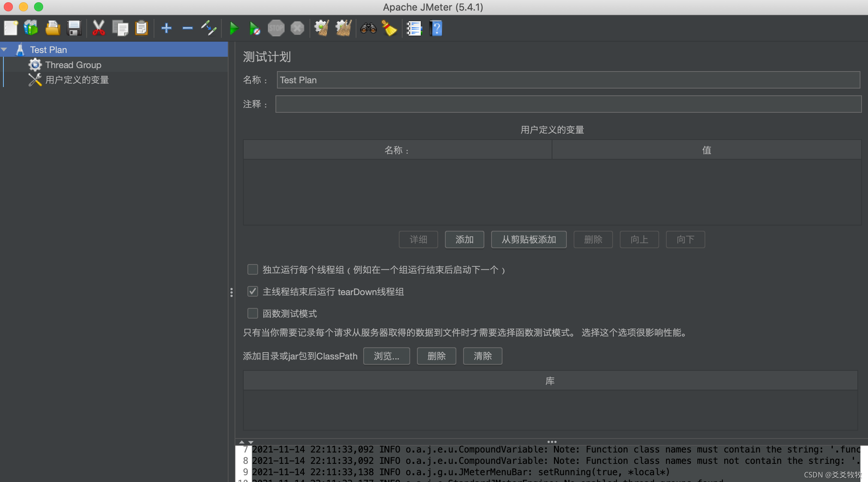Open the Help question mark icon

point(436,28)
